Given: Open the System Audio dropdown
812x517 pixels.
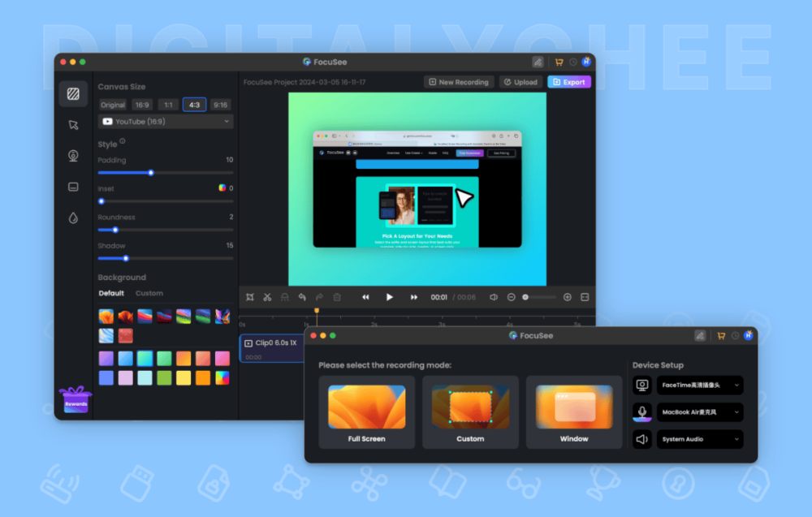Looking at the screenshot, I should tap(700, 439).
